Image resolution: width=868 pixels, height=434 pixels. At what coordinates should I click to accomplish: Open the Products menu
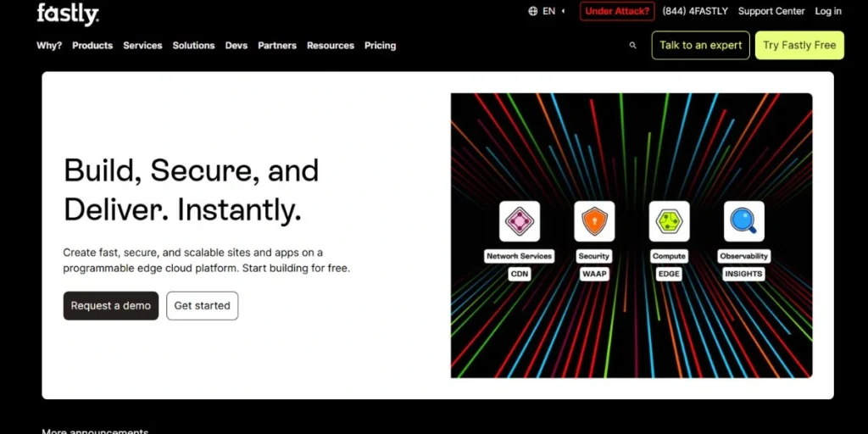coord(92,46)
